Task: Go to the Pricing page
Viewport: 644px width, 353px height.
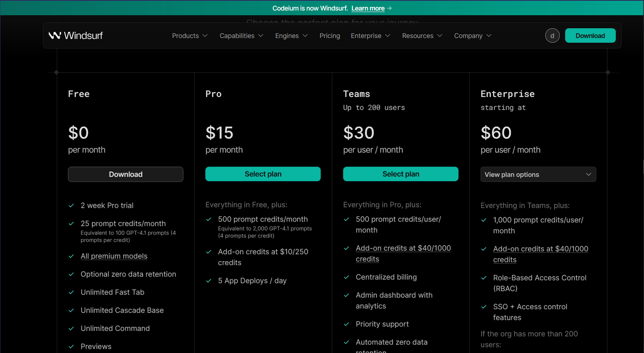Action: coord(330,36)
